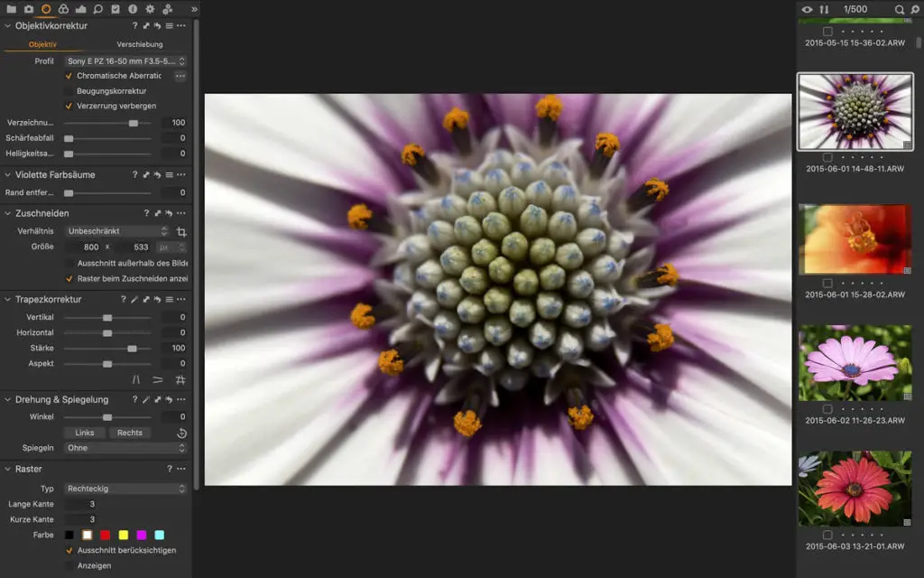The width and height of the screenshot is (924, 578).
Task: Pick the red Raster color swatch
Action: coord(105,535)
